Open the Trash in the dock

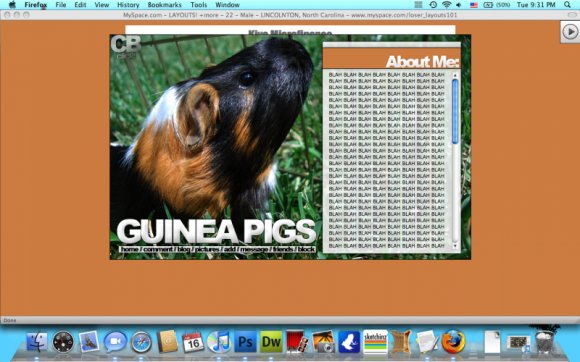[x=544, y=340]
